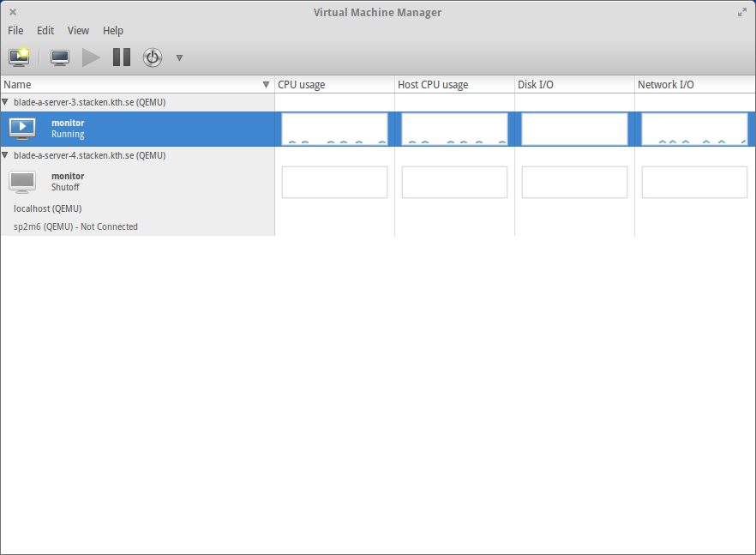Viewport: 756px width, 555px height.
Task: Open the Help menu
Action: coord(113,30)
